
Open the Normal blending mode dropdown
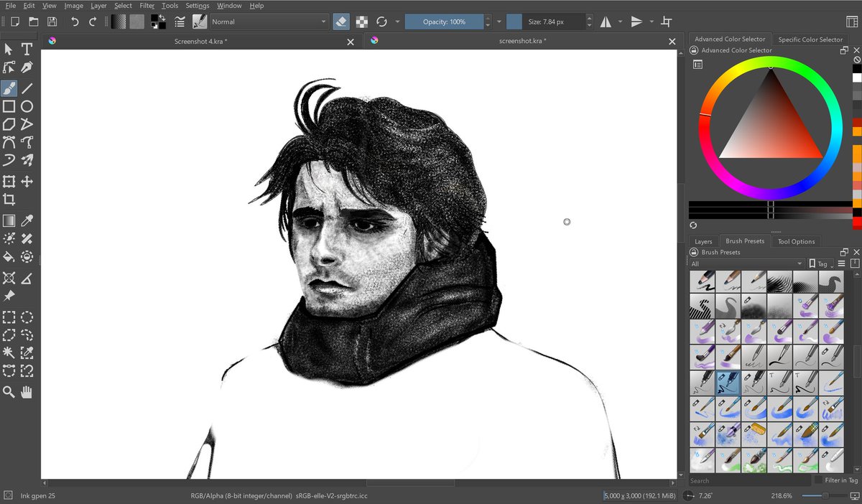(268, 22)
